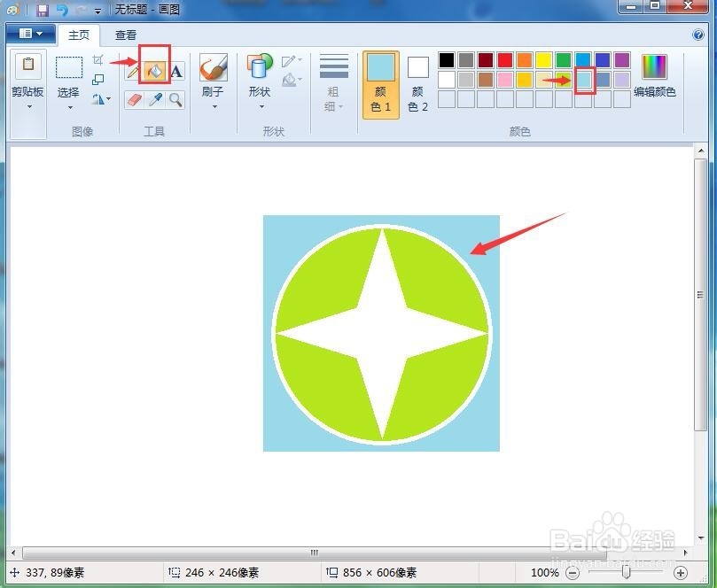Select the Eraser tool

pos(135,99)
